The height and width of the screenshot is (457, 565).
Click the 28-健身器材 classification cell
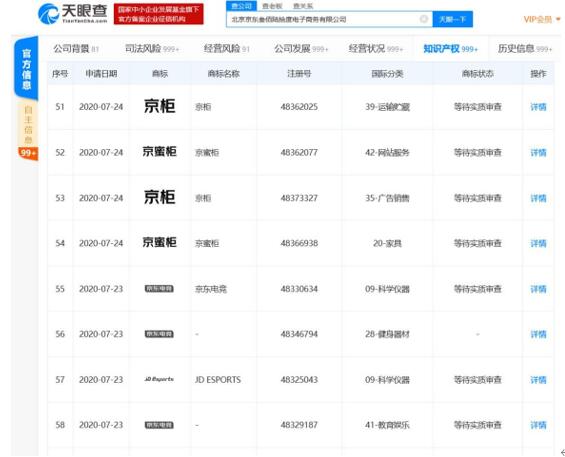pos(387,334)
